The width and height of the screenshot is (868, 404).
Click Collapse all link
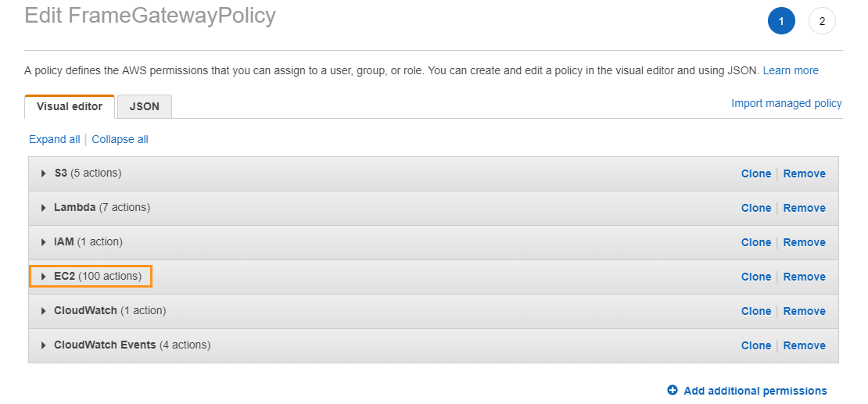[120, 139]
